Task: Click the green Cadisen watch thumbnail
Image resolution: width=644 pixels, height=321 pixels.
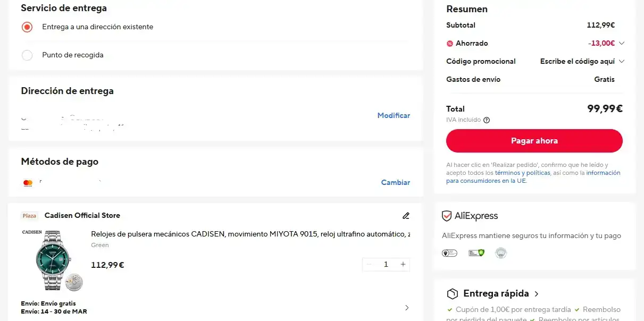Action: click(x=52, y=260)
